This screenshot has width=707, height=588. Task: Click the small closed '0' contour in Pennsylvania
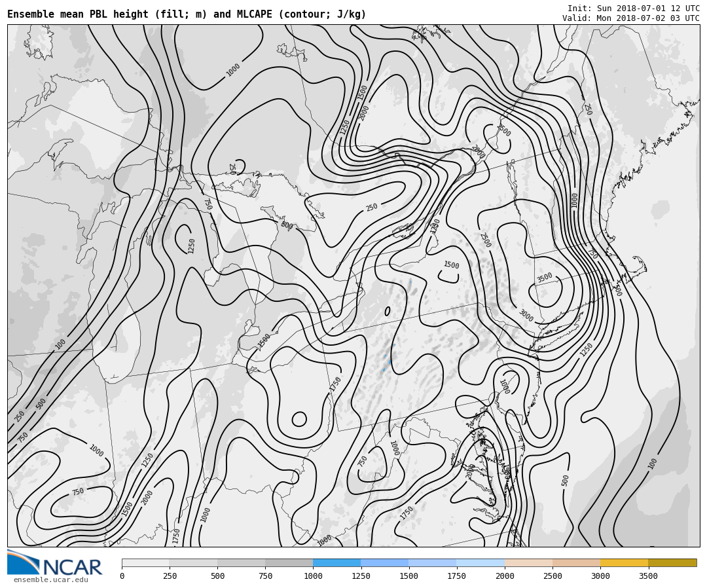click(x=388, y=311)
